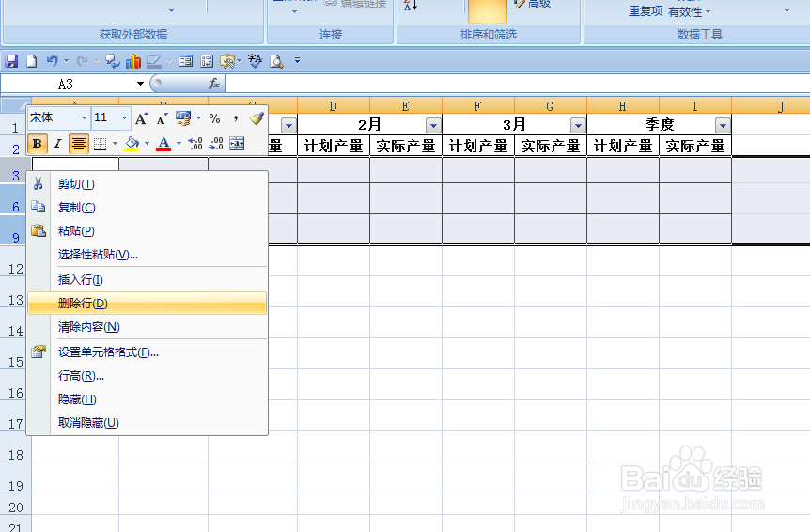The width and height of the screenshot is (810, 532).
Task: Decrease decimal places in mini toolbar
Action: pyautogui.click(x=216, y=143)
